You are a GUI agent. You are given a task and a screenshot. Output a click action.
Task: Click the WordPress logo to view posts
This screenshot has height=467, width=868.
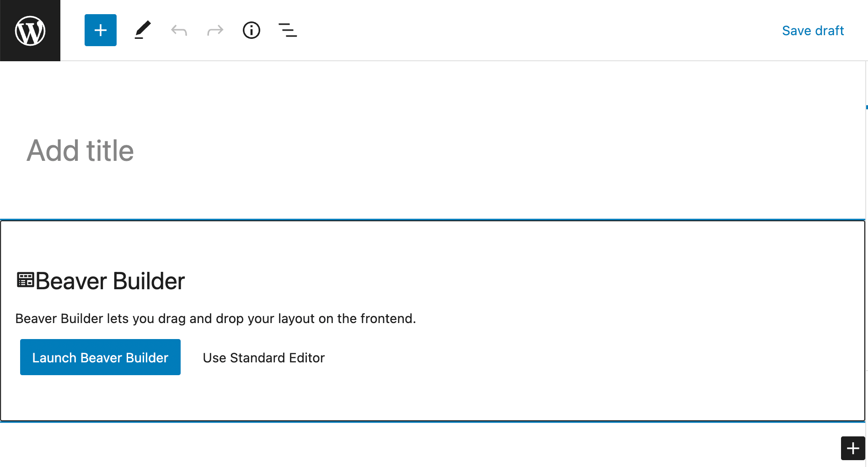click(x=30, y=31)
